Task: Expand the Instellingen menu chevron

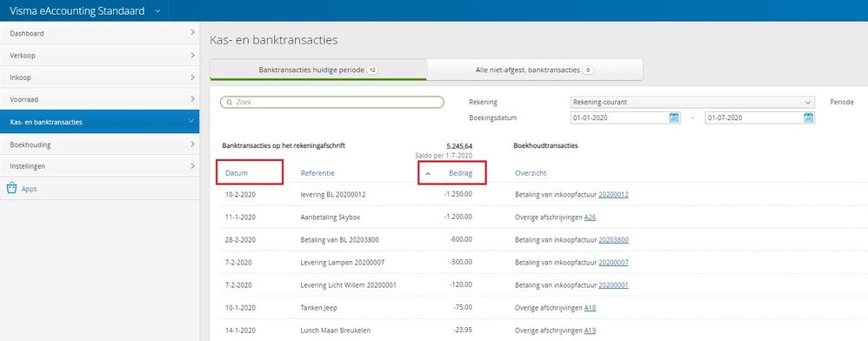Action: coord(192,165)
